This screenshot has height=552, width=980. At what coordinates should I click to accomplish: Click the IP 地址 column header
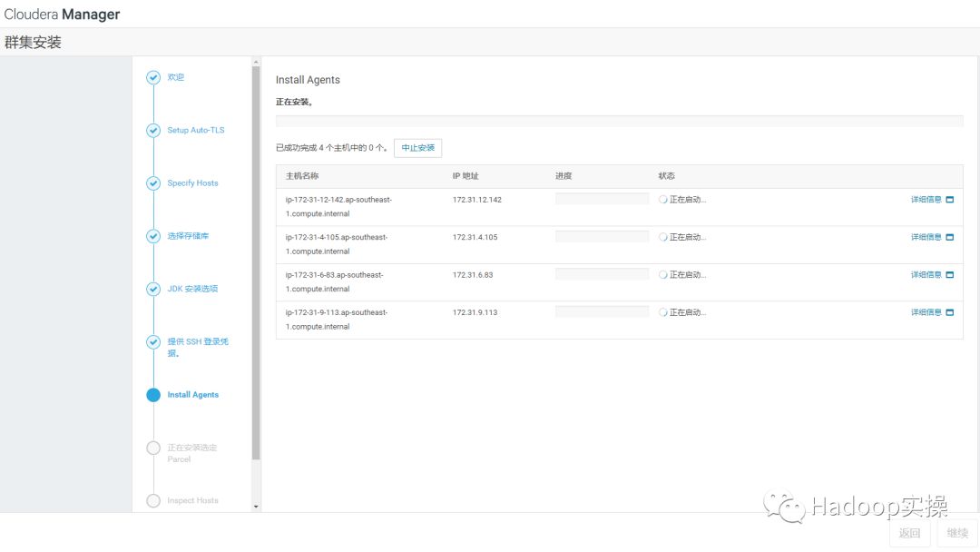[x=465, y=175]
